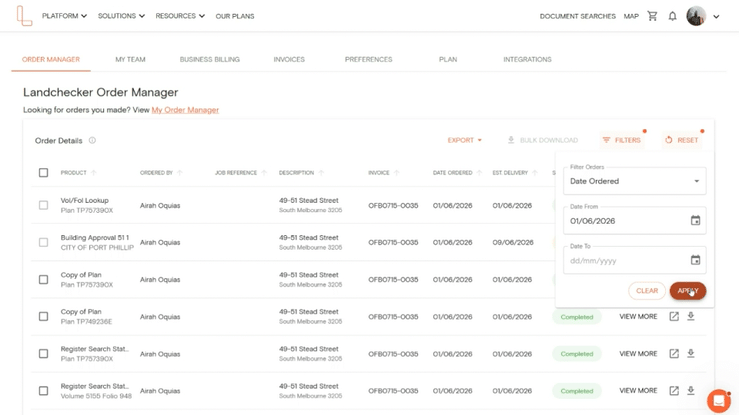Toggle the Filters panel
739x415 pixels.
(622, 140)
